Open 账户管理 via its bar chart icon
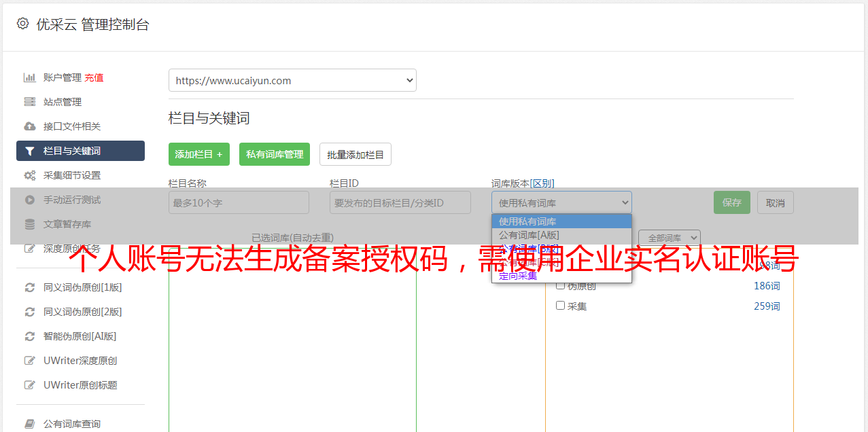 pyautogui.click(x=29, y=77)
